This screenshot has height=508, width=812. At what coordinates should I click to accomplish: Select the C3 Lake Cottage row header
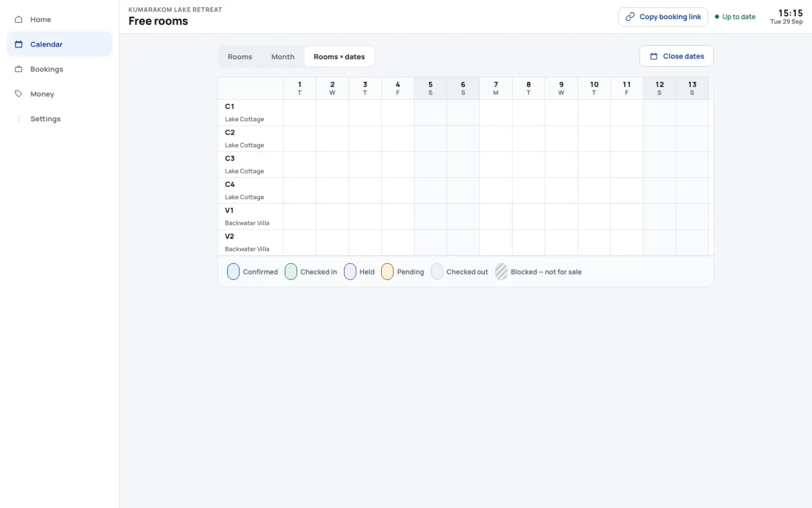pyautogui.click(x=251, y=165)
